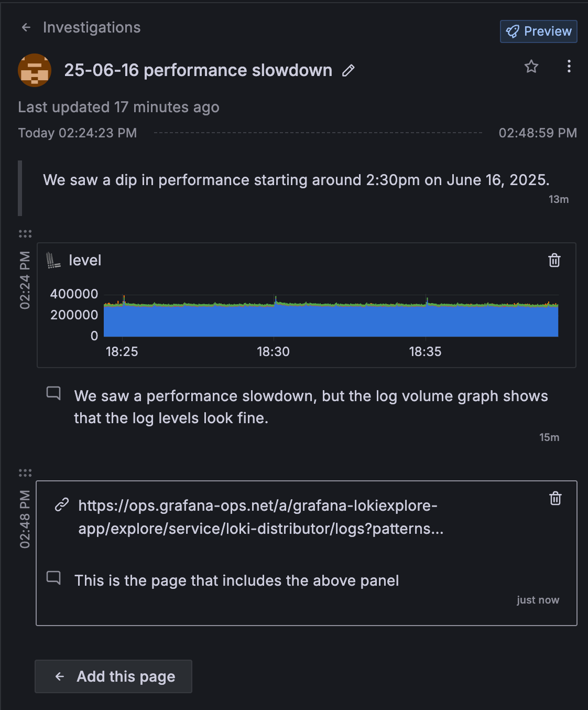This screenshot has height=710, width=588.
Task: Edit the investigation title with pencil icon
Action: 349,71
